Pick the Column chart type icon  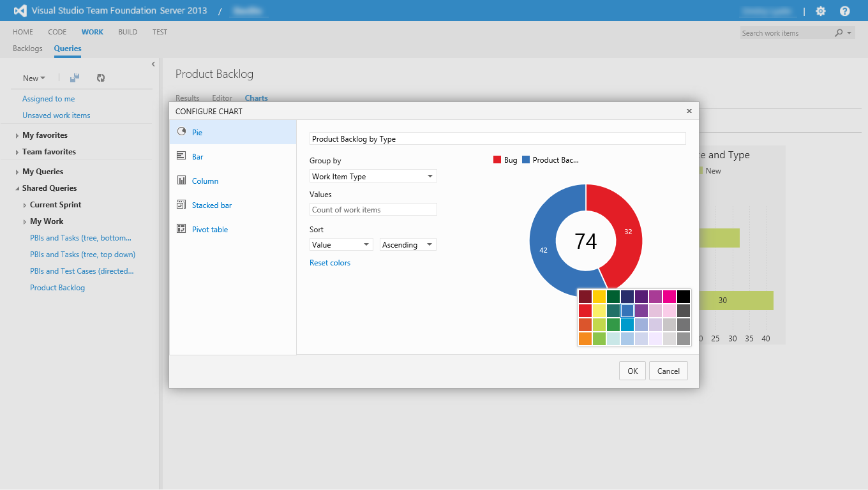[x=181, y=181]
